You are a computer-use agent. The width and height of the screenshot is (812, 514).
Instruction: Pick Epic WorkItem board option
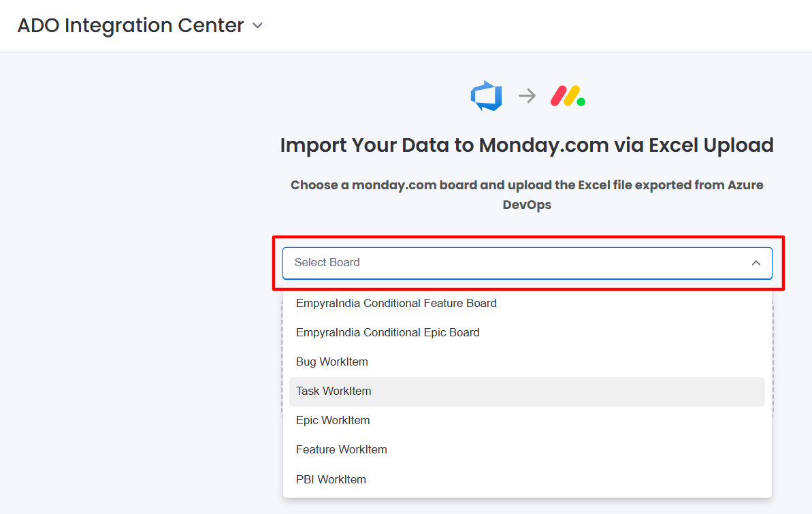pos(527,420)
